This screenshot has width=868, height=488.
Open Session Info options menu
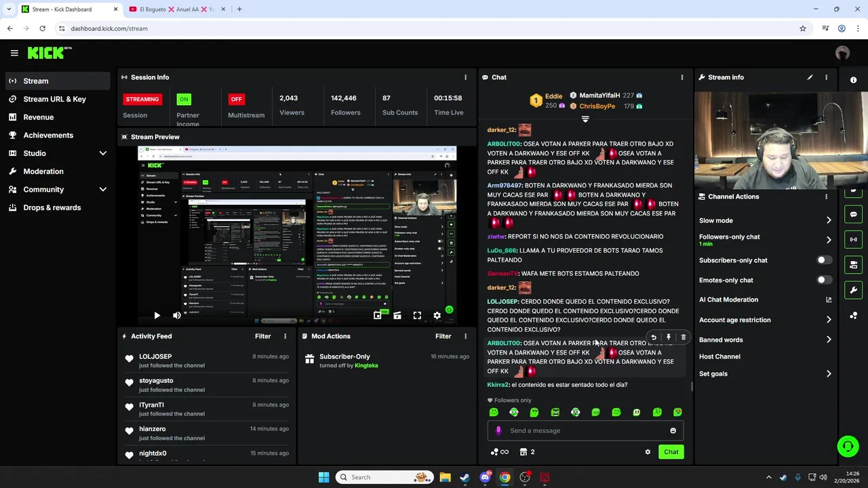coord(465,77)
